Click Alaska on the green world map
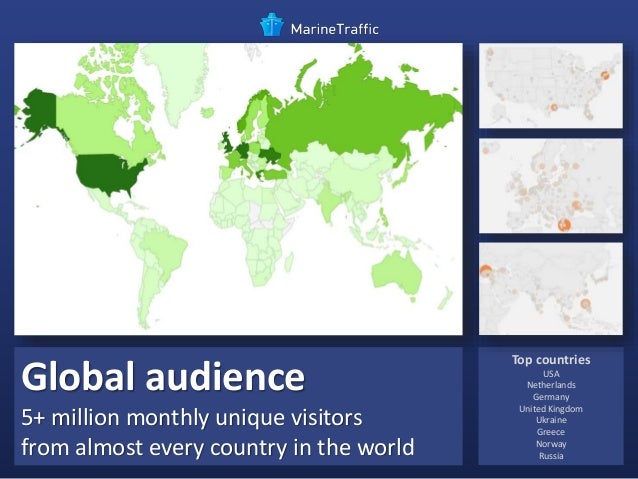Viewport: 638px width, 479px height. coord(40,110)
